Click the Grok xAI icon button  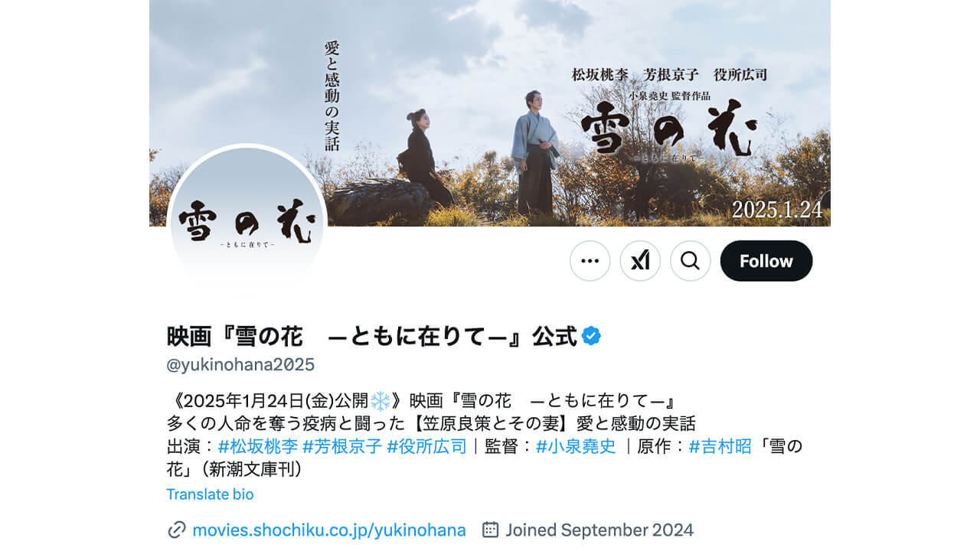point(640,261)
